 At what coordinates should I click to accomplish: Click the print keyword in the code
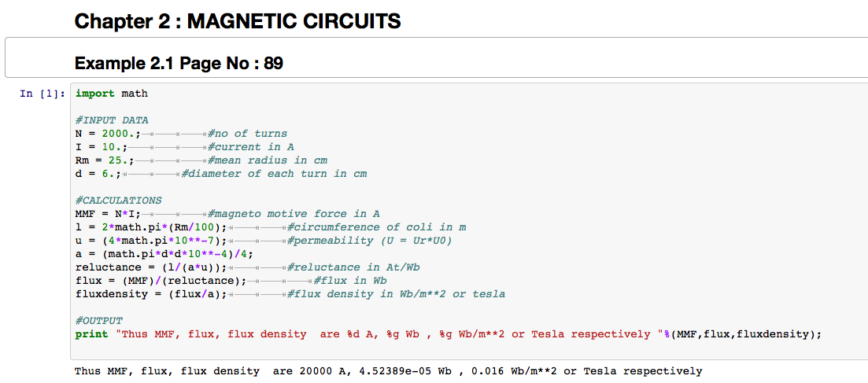[x=91, y=334]
